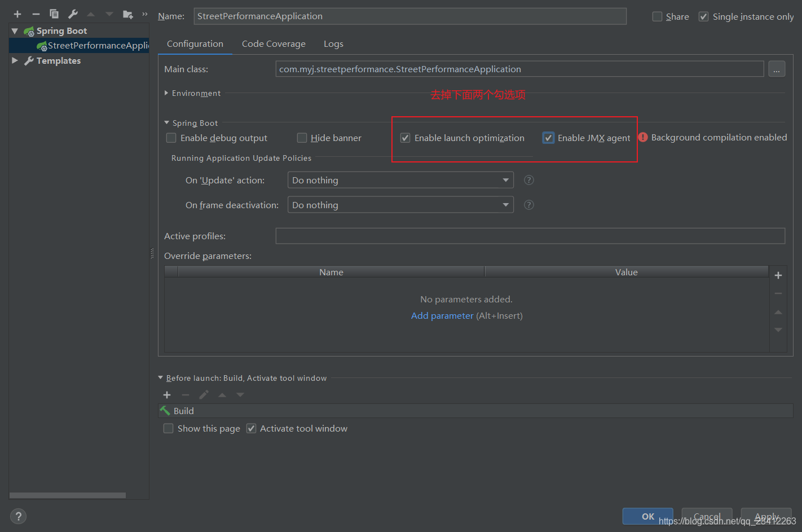802x532 pixels.
Task: Click the browse main class ellipsis button
Action: tap(776, 69)
